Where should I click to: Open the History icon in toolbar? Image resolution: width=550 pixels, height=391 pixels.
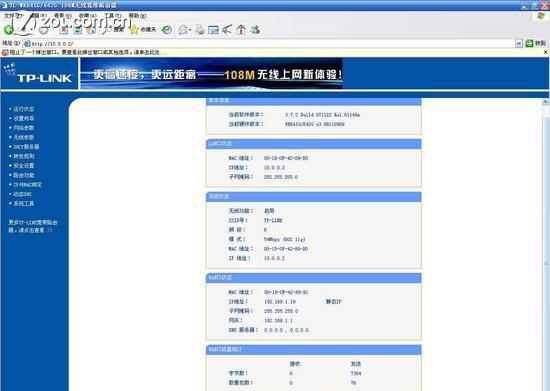167,30
